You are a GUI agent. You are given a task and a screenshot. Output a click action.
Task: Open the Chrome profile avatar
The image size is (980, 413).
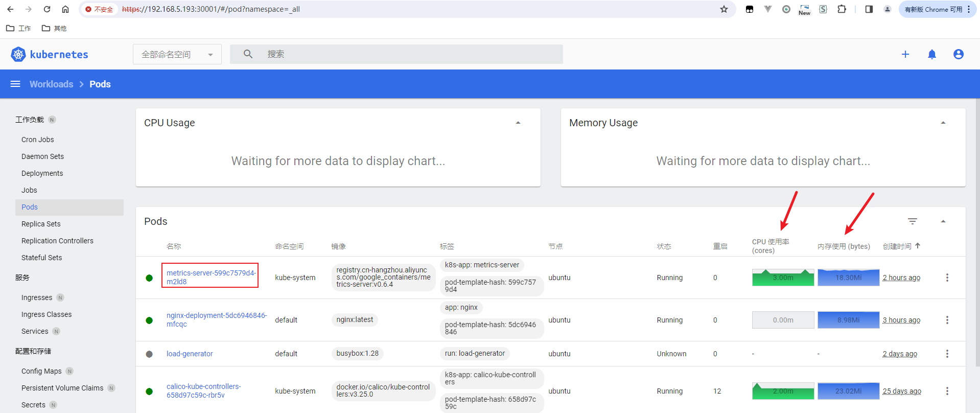pos(888,9)
